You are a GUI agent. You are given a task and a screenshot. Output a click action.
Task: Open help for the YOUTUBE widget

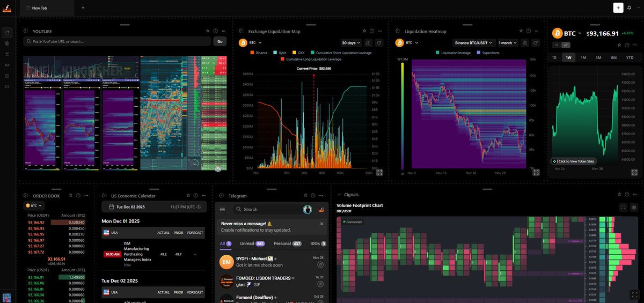point(215,31)
